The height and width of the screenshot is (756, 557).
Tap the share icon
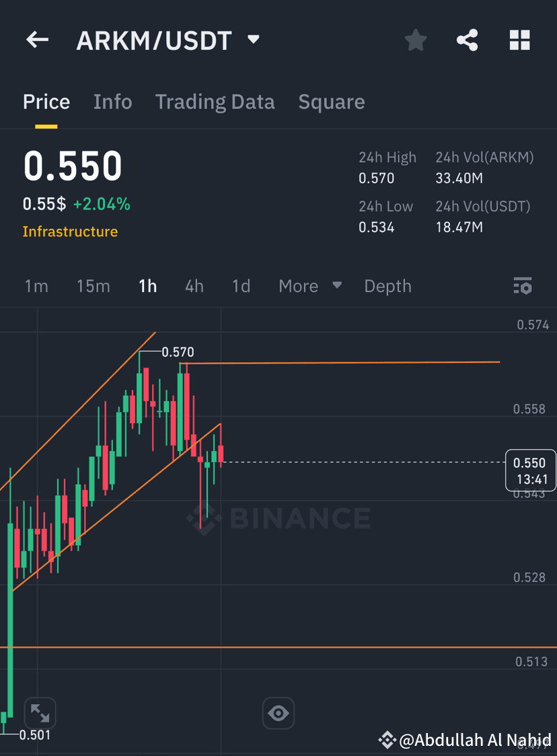468,40
